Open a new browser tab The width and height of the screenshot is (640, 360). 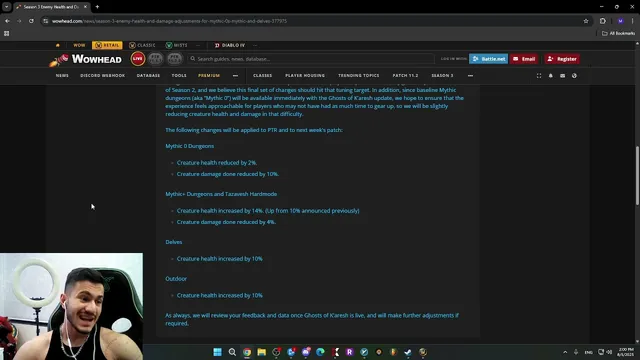tap(97, 7)
